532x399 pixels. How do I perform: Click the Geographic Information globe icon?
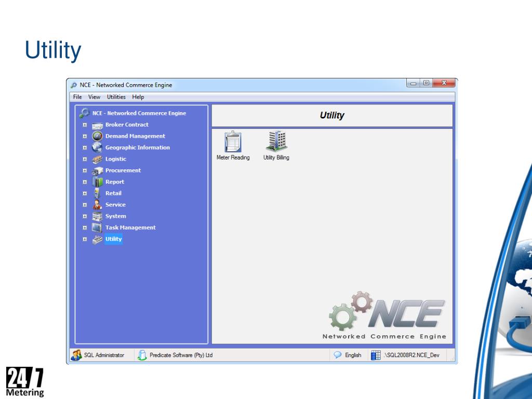click(97, 148)
